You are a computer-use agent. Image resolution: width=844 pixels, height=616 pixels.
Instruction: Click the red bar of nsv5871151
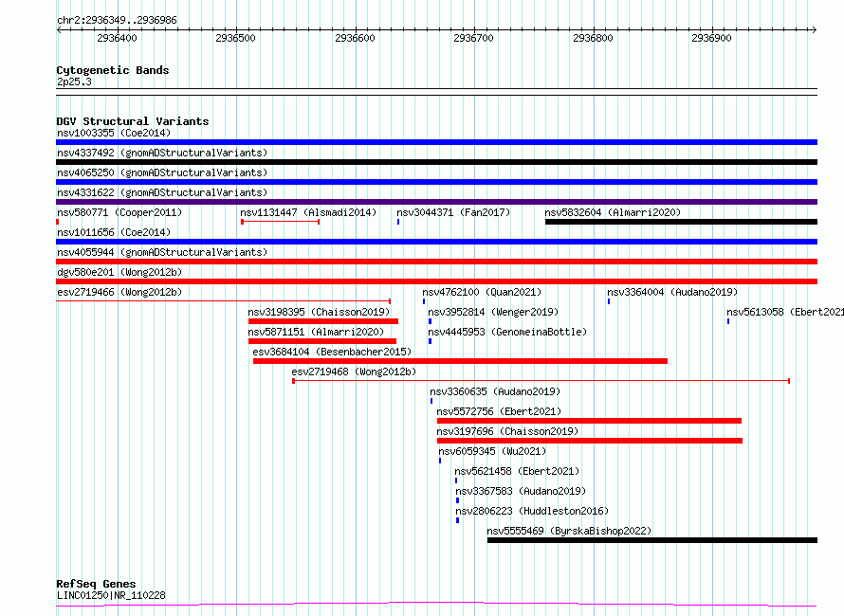coord(322,341)
